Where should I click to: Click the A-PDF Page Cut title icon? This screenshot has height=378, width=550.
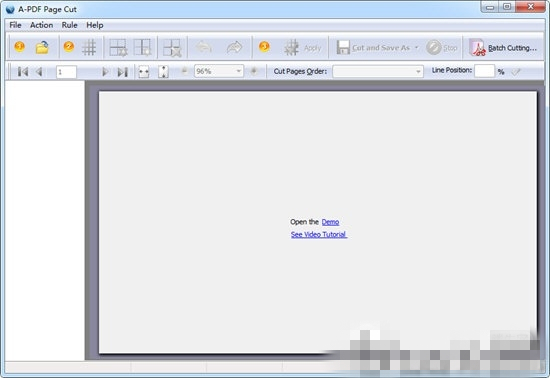tap(10, 9)
